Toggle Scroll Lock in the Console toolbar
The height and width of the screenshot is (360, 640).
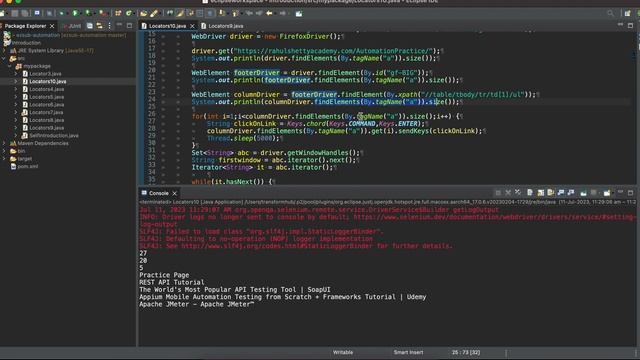540,193
